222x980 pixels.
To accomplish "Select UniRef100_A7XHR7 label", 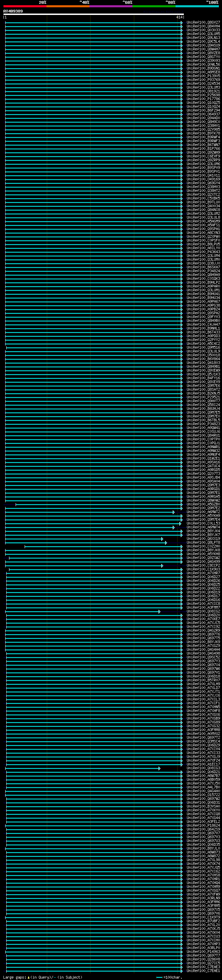I will coord(203,573).
